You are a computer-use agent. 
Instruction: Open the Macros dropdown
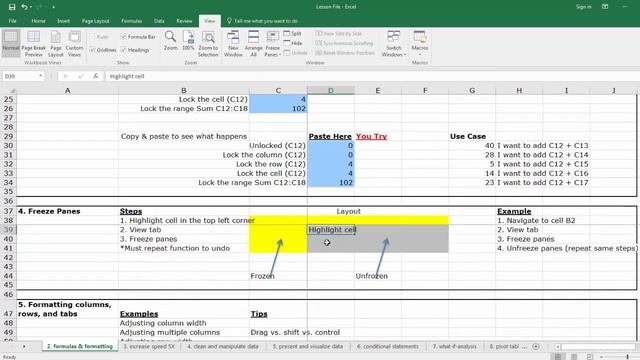[420, 43]
